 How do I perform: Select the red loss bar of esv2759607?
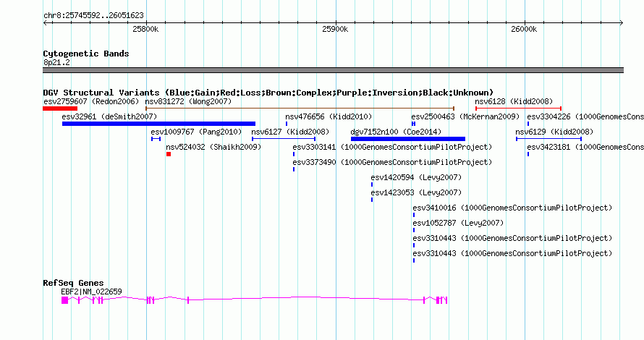(x=60, y=109)
